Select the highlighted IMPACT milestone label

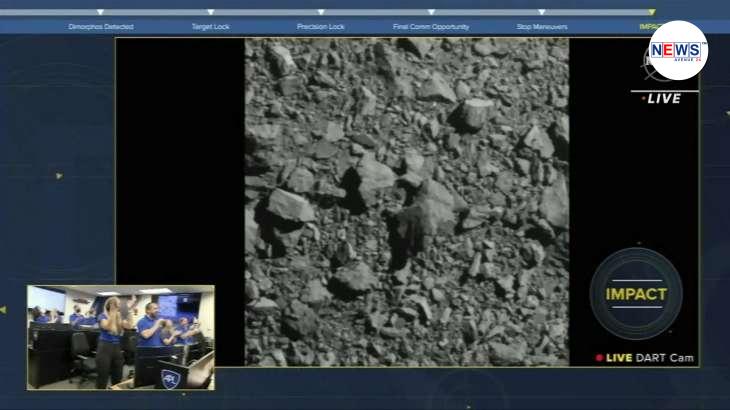(x=650, y=27)
